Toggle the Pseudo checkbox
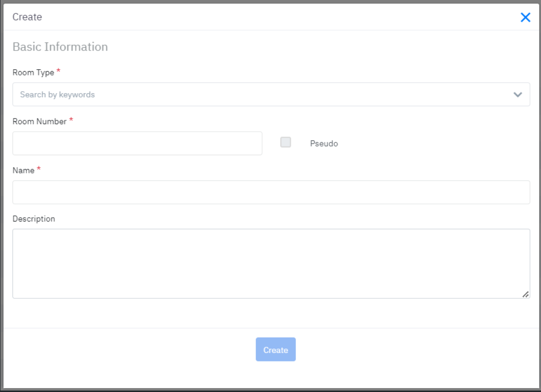 (x=286, y=142)
